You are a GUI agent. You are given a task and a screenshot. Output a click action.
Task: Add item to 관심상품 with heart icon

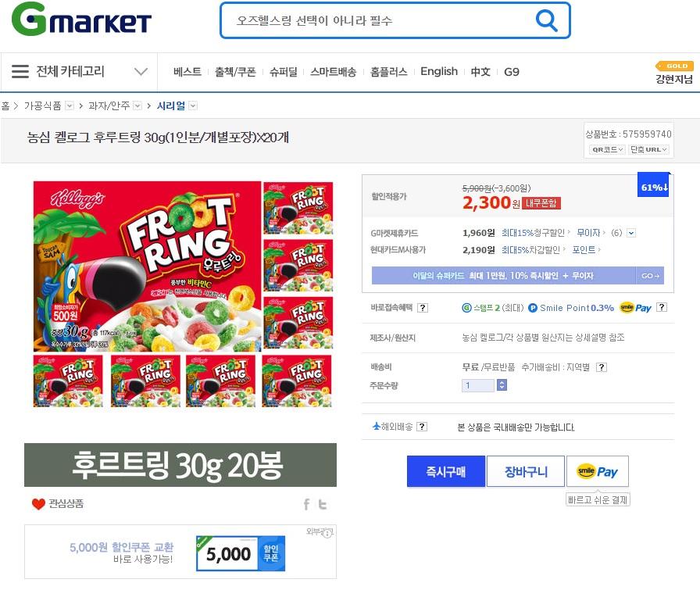tap(39, 504)
